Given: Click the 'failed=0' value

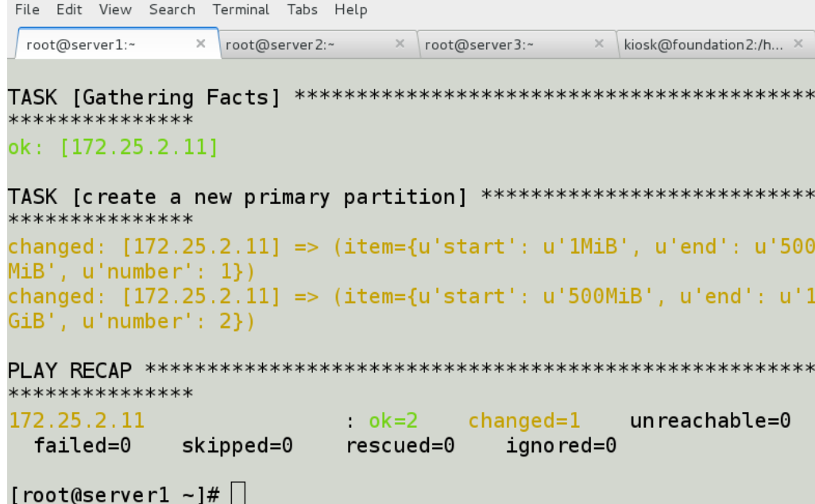Looking at the screenshot, I should pyautogui.click(x=82, y=445).
